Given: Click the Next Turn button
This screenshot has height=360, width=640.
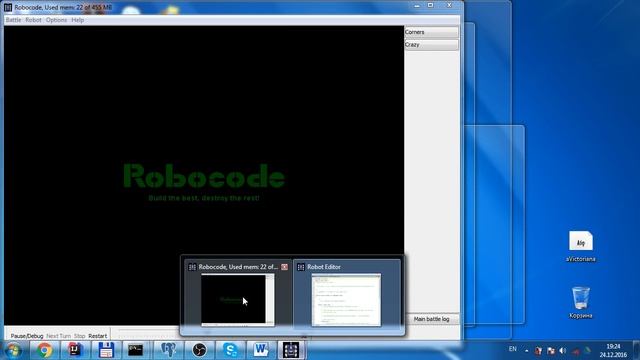Looking at the screenshot, I should pos(58,336).
